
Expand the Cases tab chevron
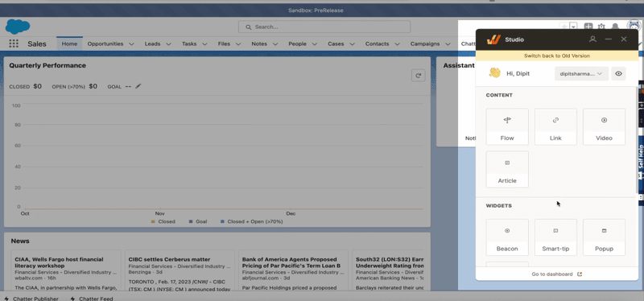tap(352, 44)
